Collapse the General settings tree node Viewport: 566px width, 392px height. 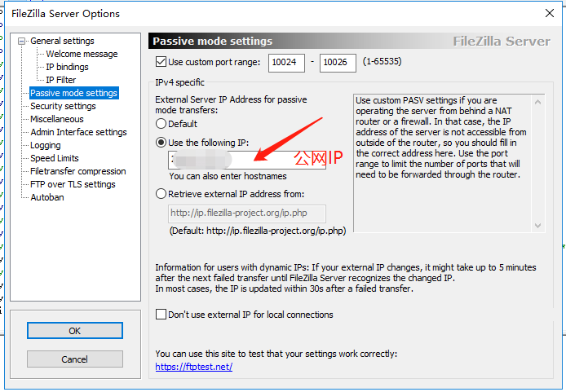click(22, 41)
